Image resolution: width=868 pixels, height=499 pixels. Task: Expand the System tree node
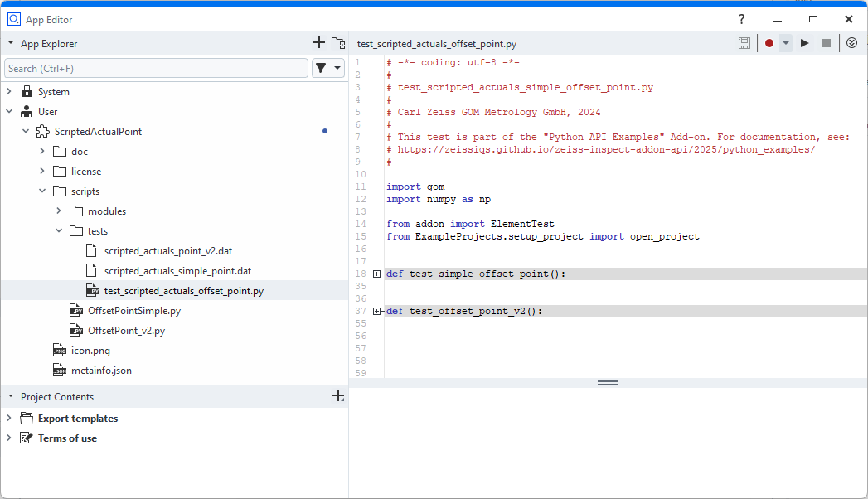[x=9, y=92]
